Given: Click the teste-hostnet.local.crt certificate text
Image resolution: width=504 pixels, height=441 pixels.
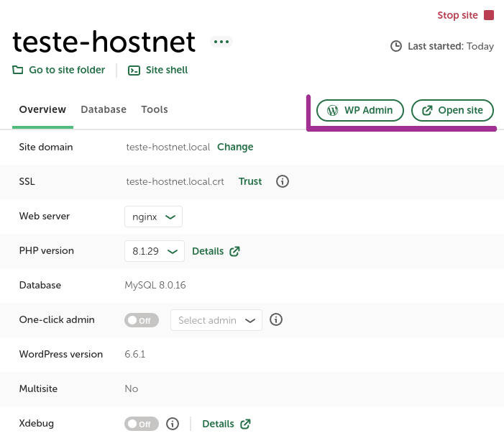Looking at the screenshot, I should [x=175, y=181].
